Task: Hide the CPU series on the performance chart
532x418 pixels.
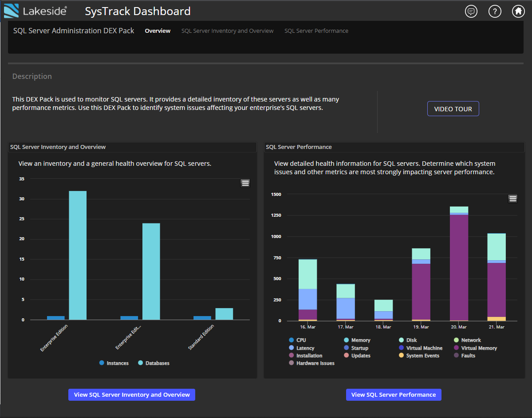Action: pyautogui.click(x=297, y=340)
